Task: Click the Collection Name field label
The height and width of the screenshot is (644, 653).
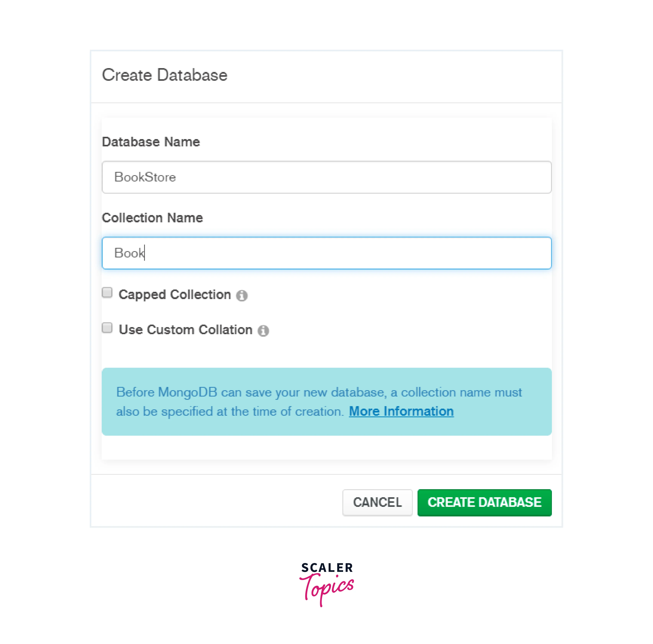Action: (152, 218)
